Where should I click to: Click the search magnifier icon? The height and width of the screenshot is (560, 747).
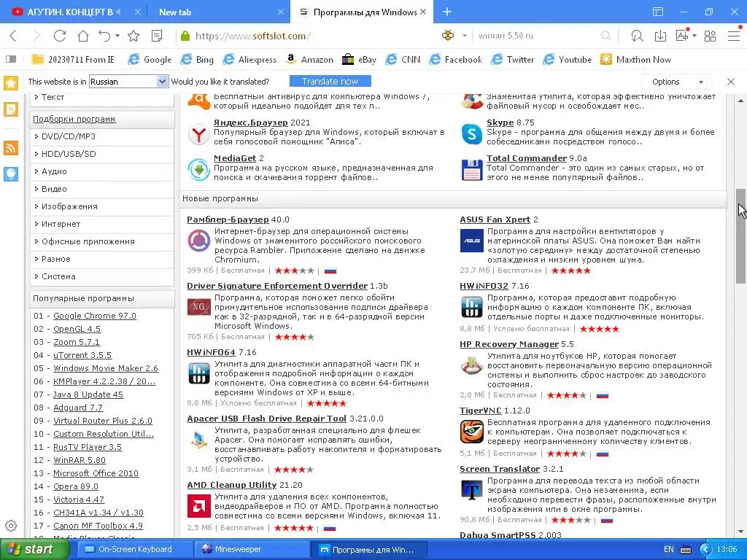[x=605, y=36]
